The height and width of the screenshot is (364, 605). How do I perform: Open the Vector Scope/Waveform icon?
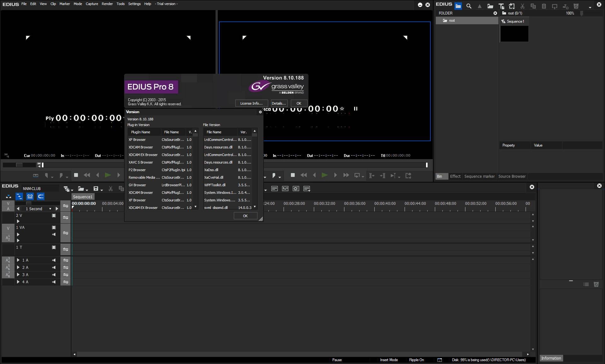pos(296,188)
